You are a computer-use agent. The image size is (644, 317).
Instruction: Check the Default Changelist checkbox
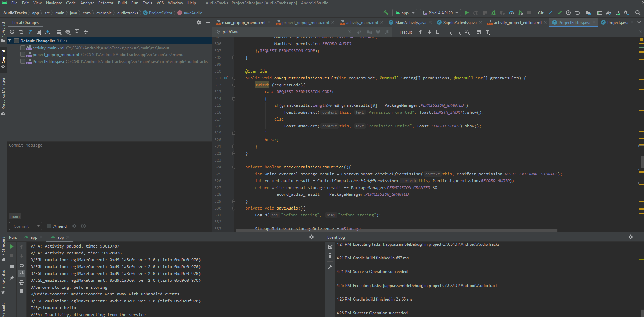pos(16,41)
